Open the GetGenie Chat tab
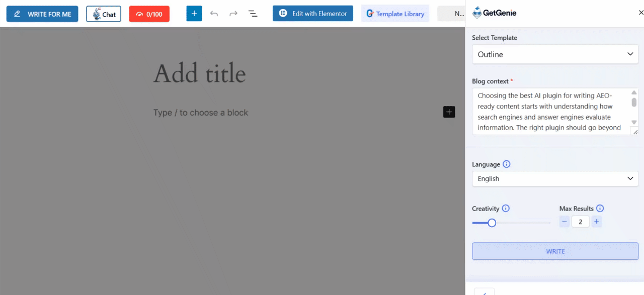The width and height of the screenshot is (644, 295). (x=104, y=14)
